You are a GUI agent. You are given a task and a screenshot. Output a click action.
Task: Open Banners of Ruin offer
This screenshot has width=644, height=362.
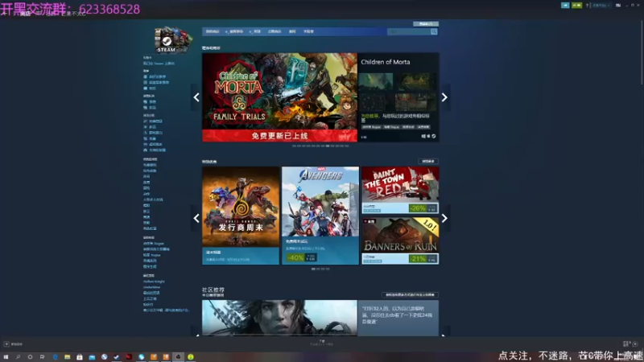400,241
